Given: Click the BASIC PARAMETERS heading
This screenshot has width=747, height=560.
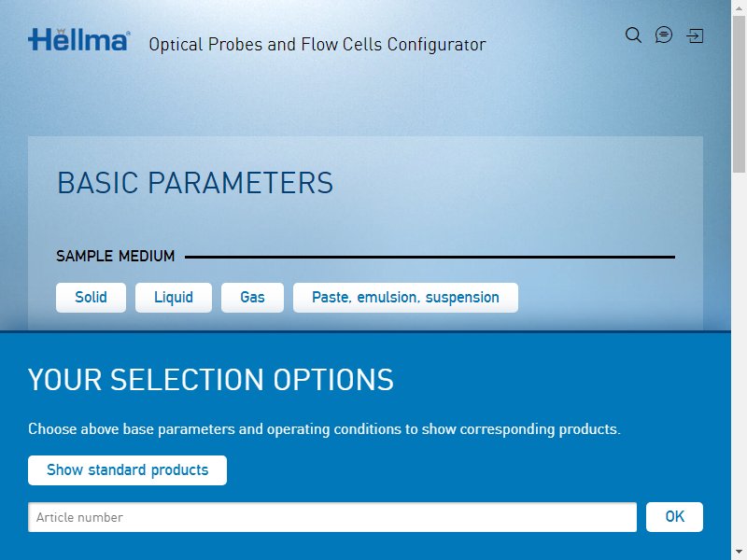Looking at the screenshot, I should click(195, 183).
